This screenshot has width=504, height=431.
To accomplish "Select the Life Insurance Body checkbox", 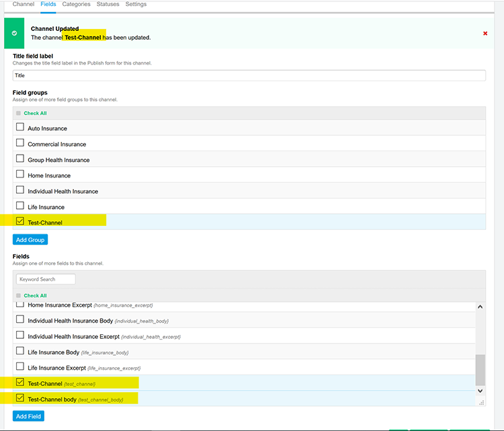I will [20, 350].
